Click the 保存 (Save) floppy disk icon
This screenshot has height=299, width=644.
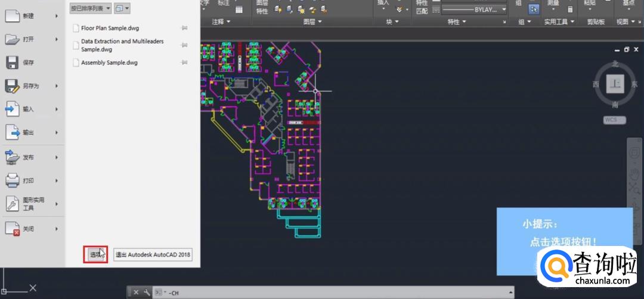click(13, 63)
